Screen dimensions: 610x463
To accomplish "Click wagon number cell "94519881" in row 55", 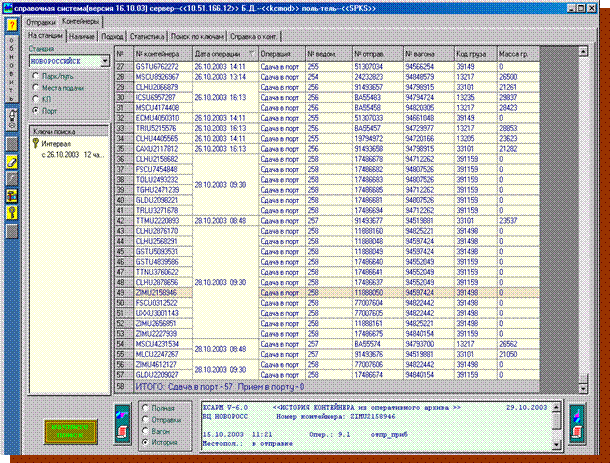I will (x=429, y=354).
